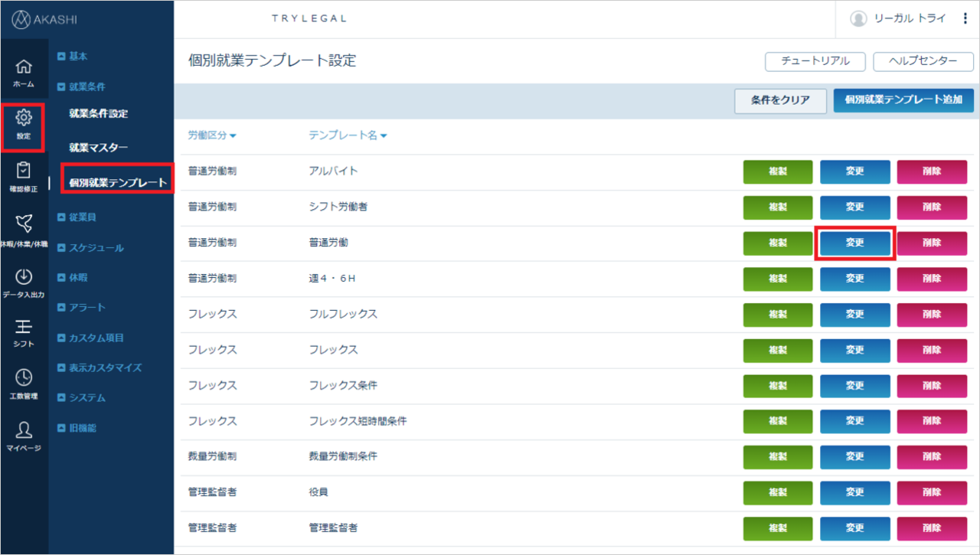Viewport: 980px width, 555px height.
Task: Click the template name 役員
Action: [x=318, y=492]
